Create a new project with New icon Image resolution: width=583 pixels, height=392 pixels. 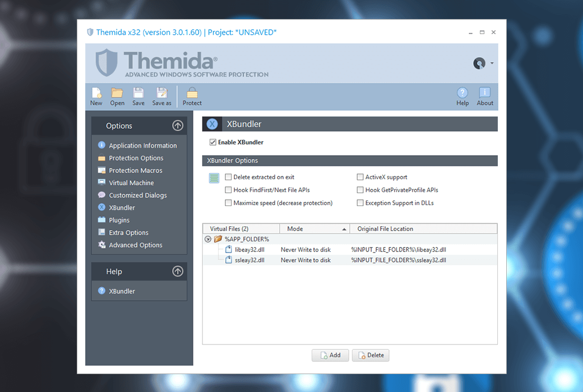(x=96, y=95)
